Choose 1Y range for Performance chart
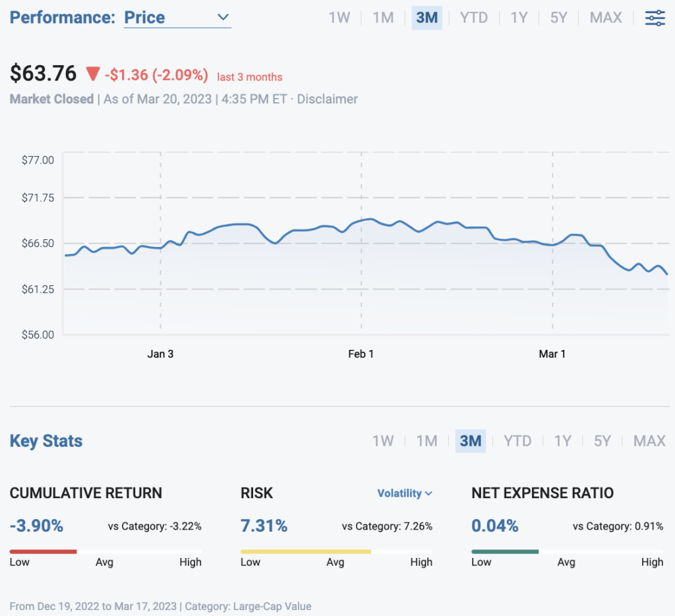Viewport: 675px width, 616px height. [x=519, y=18]
